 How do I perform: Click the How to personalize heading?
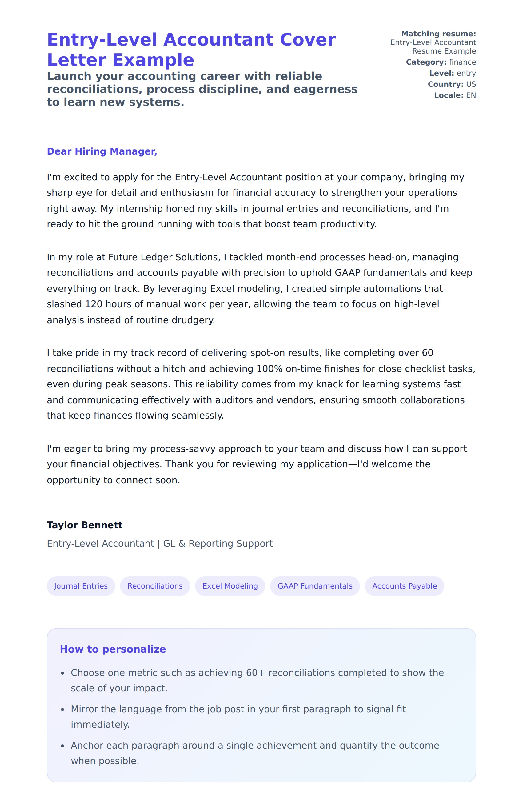point(113,649)
